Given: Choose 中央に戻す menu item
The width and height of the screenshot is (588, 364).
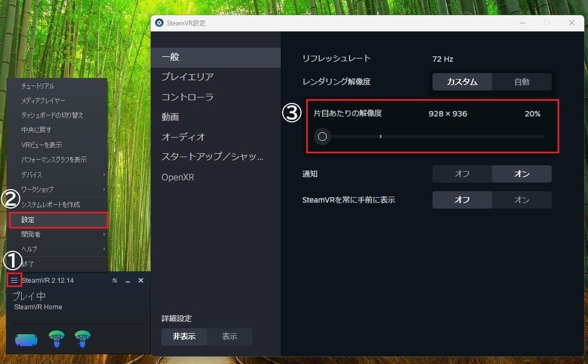Looking at the screenshot, I should [57, 129].
